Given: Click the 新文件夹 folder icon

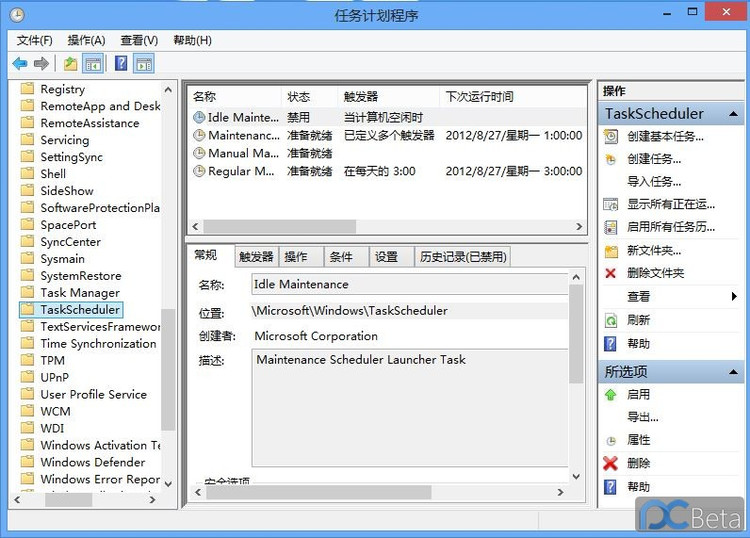Looking at the screenshot, I should coord(611,250).
